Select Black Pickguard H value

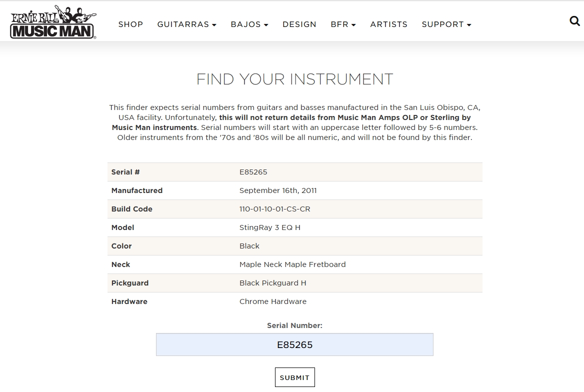point(273,283)
